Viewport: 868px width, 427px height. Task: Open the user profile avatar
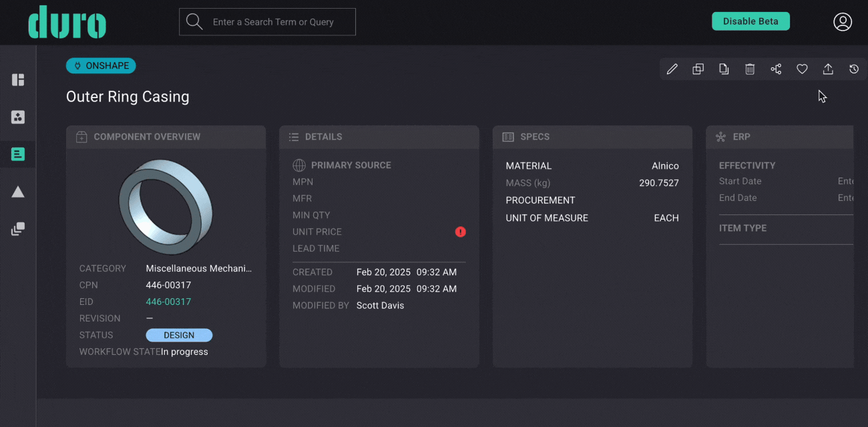[x=843, y=21]
